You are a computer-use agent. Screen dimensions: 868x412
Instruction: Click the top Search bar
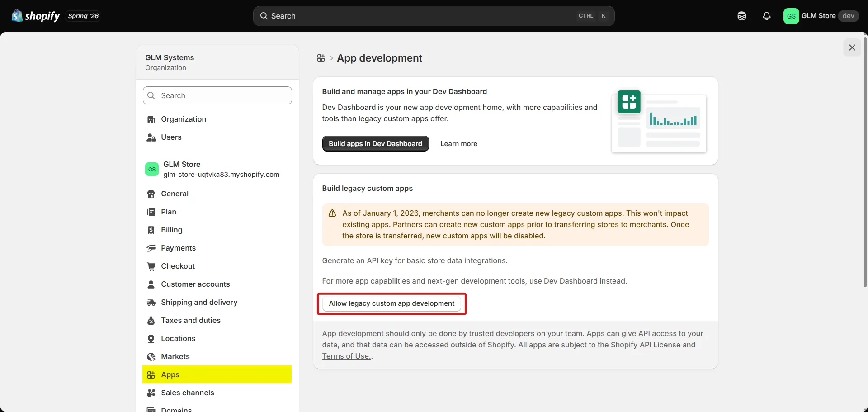434,16
